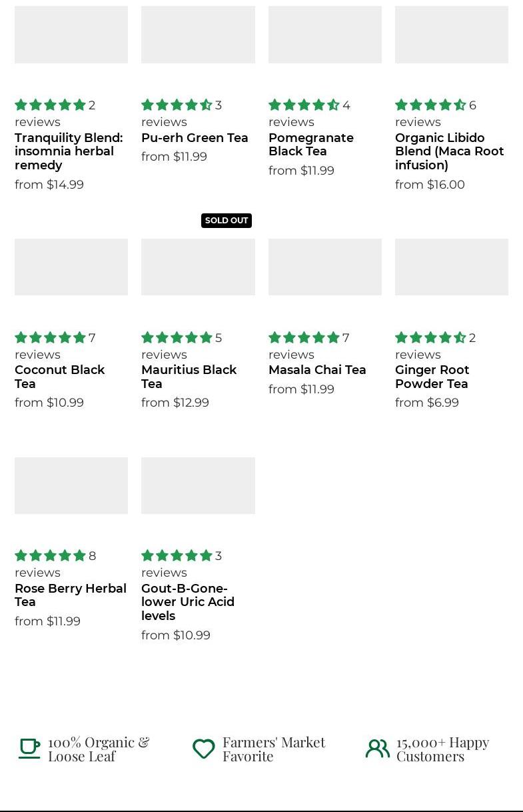This screenshot has height=812, width=523.
Task: Open 8 reviews for Rose Berry Tea
Action: pos(56,564)
